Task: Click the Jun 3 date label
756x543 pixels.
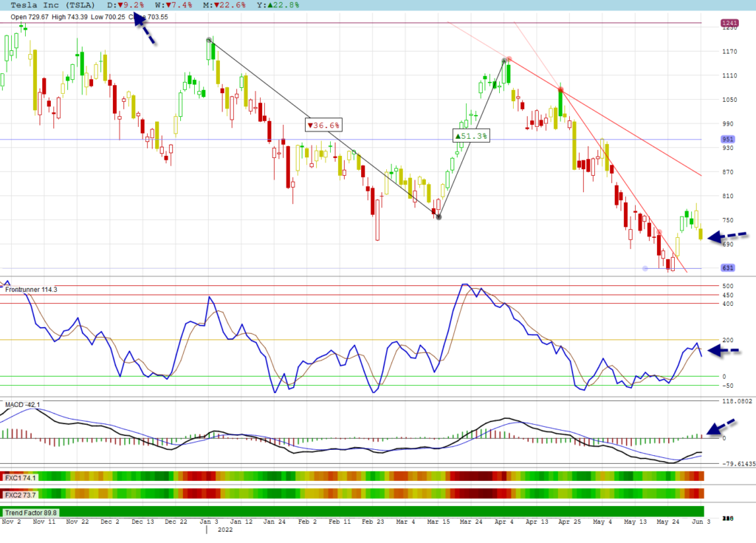Action: [701, 522]
